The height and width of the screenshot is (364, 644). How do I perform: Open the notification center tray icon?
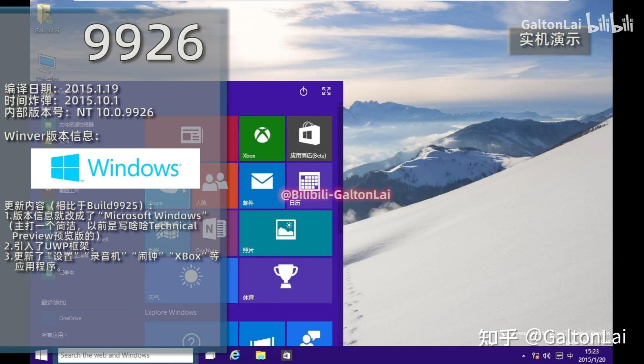[x=559, y=356]
